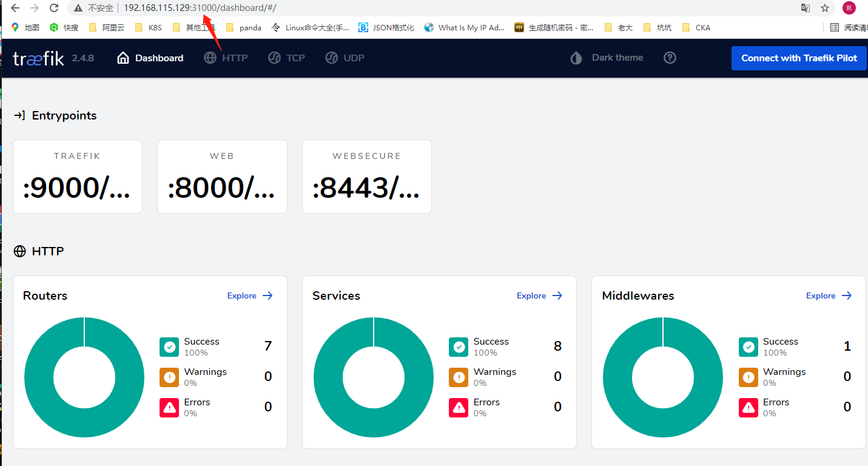The width and height of the screenshot is (868, 466).
Task: Click the UDP icon in the navigation
Action: point(331,58)
